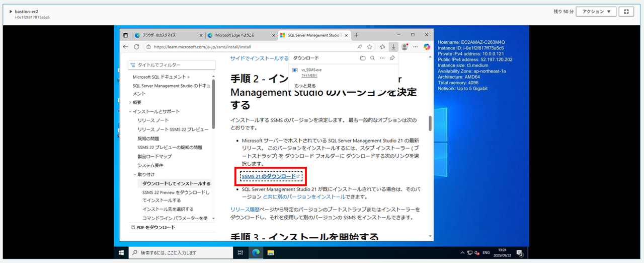644x263 pixels.
Task: Collapse bastion-ec2 session header triangle
Action: click(x=11, y=11)
